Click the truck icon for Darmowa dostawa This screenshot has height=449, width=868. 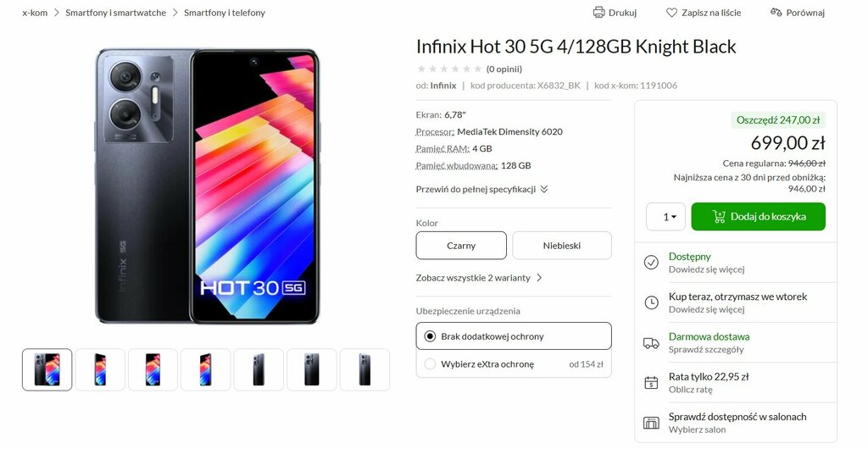[651, 343]
